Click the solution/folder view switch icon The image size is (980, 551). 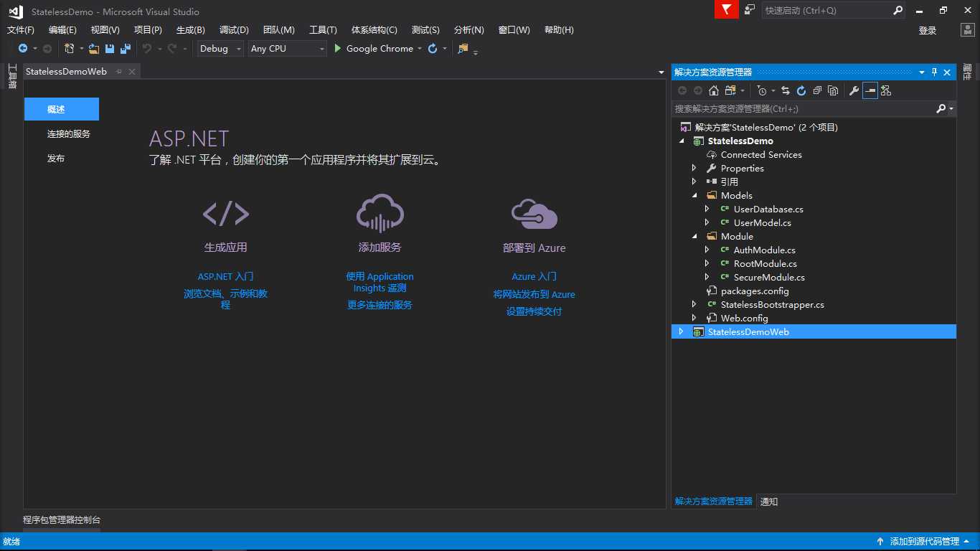[x=730, y=90]
